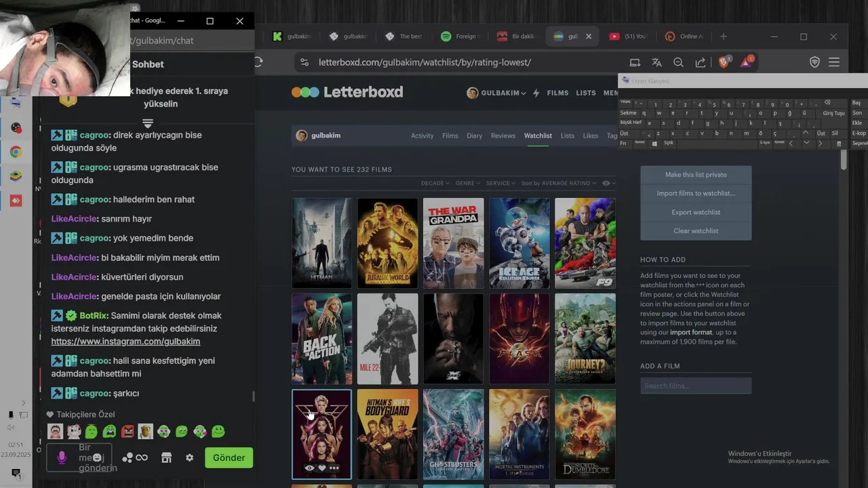Image resolution: width=868 pixels, height=488 pixels.
Task: Expand the GENRE filter dropdown
Action: [468, 183]
